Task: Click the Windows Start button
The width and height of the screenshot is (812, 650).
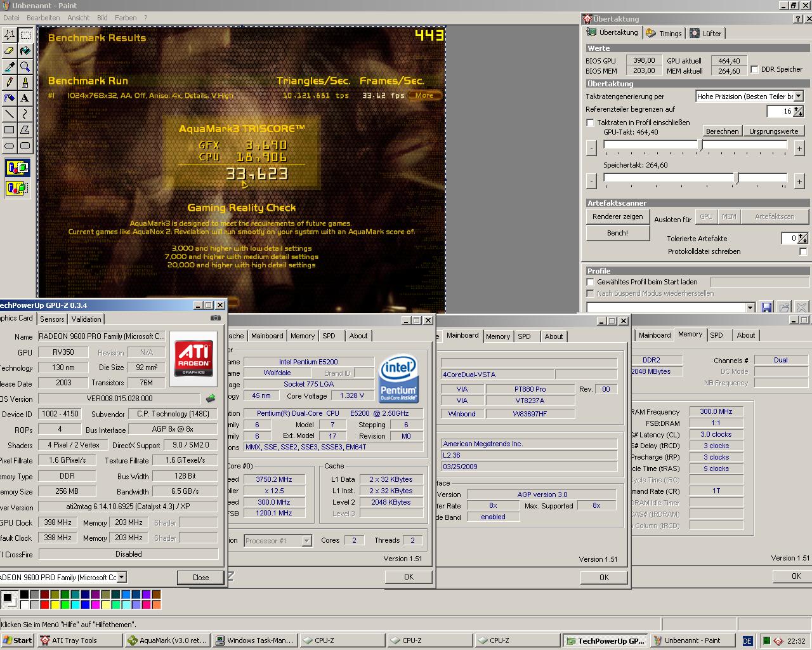Action: click(x=18, y=640)
